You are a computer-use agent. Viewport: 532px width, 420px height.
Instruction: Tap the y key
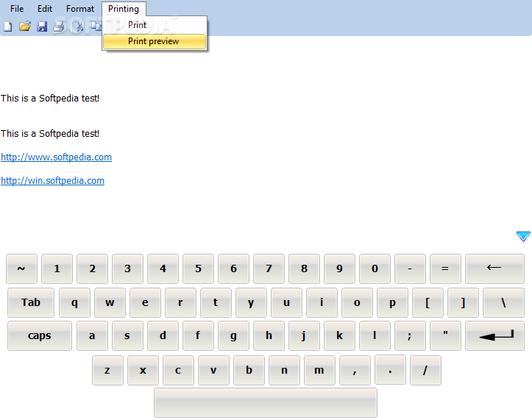(251, 302)
